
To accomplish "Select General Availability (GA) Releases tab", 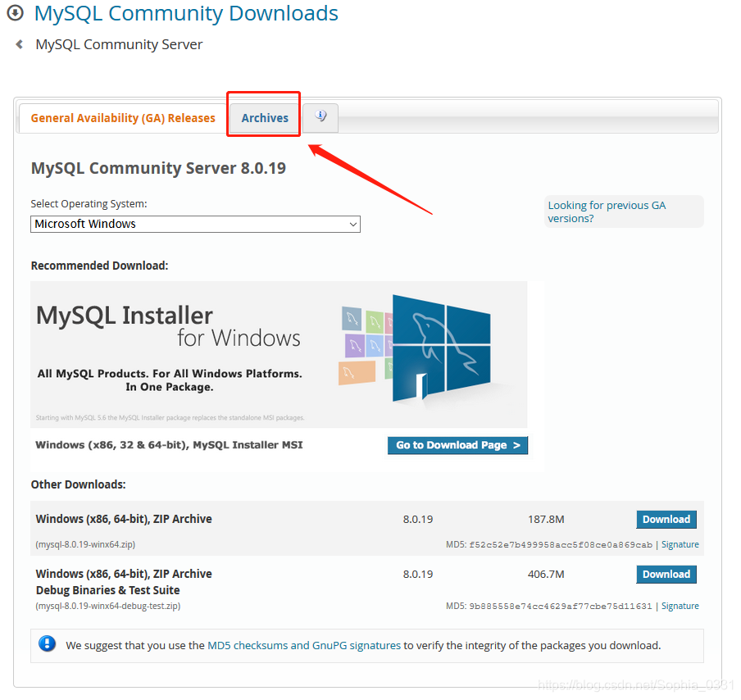I will [123, 118].
